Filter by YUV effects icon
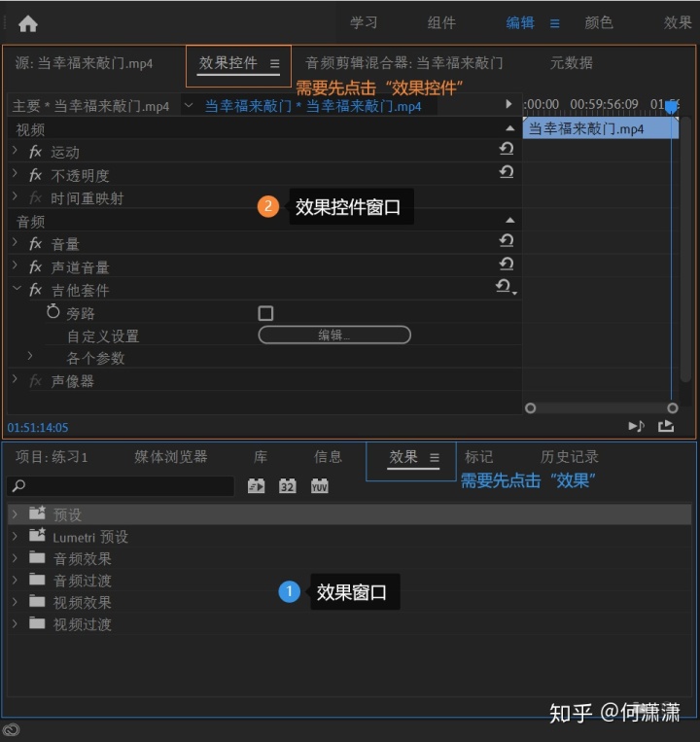 pos(319,486)
